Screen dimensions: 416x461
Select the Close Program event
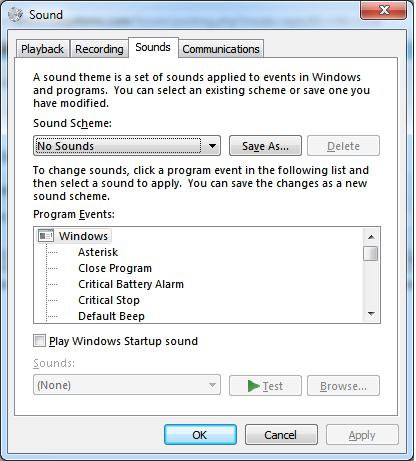(115, 268)
